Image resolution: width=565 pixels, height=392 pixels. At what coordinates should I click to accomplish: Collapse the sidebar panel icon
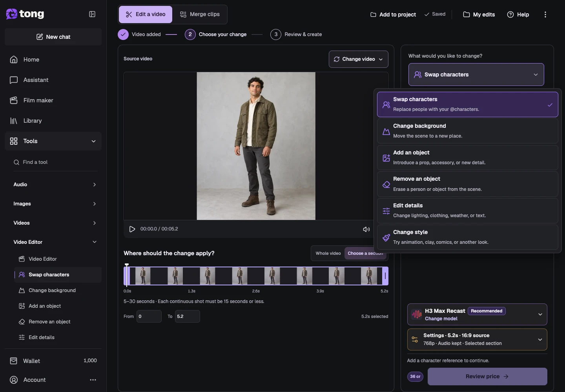pyautogui.click(x=92, y=14)
